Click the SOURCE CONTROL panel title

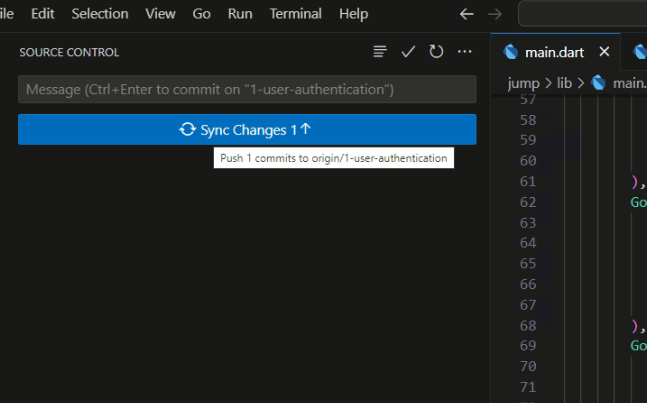tap(69, 52)
